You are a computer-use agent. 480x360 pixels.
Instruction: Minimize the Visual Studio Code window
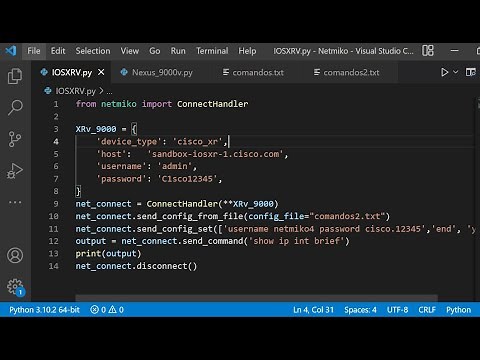point(455,51)
